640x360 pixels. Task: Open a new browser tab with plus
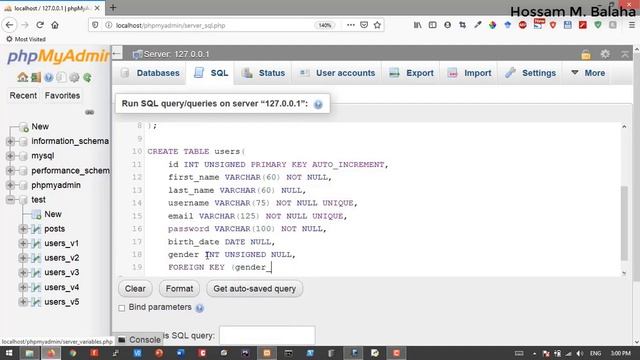coord(113,7)
